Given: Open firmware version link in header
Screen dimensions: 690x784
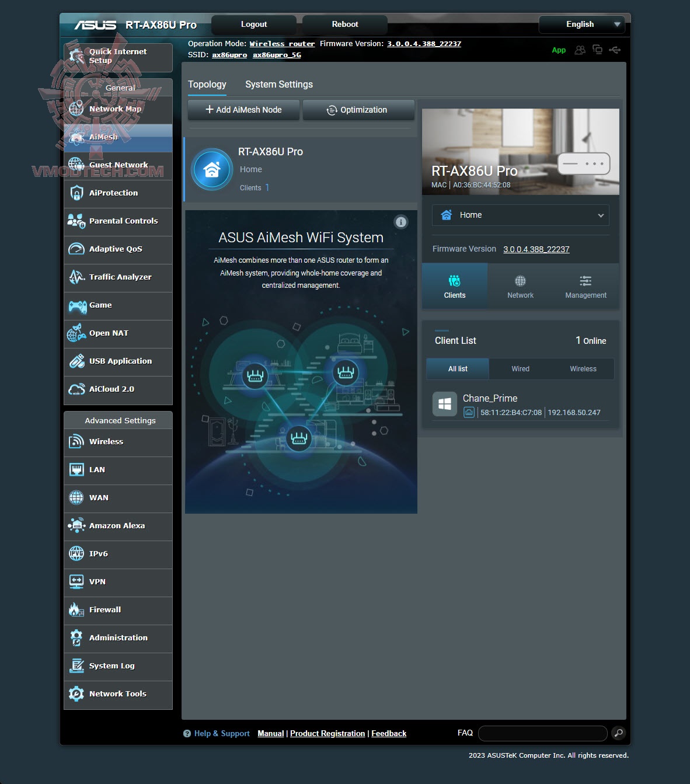Looking at the screenshot, I should (x=424, y=44).
